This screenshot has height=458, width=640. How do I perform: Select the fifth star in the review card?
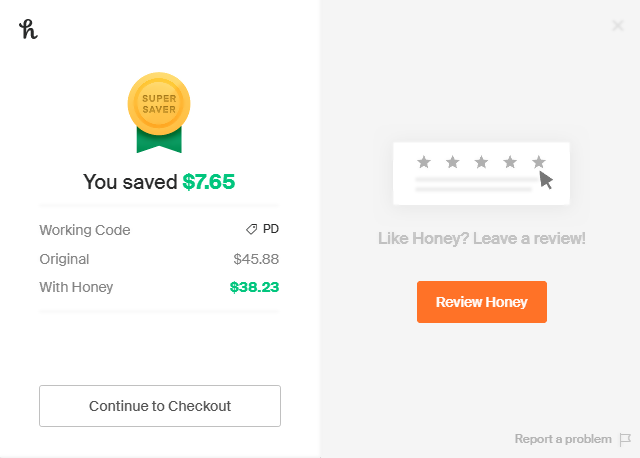pyautogui.click(x=539, y=161)
